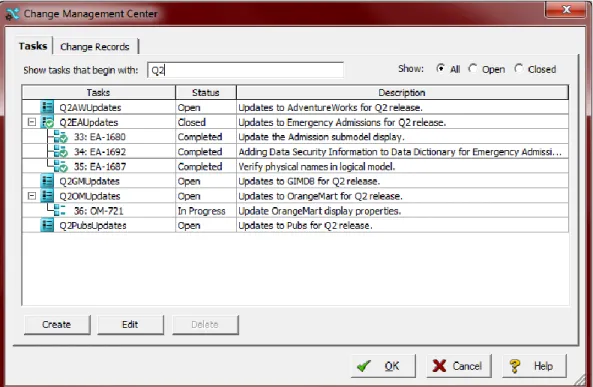Click the completed icon for 34: EA-1692
593x387 pixels.
(x=60, y=151)
